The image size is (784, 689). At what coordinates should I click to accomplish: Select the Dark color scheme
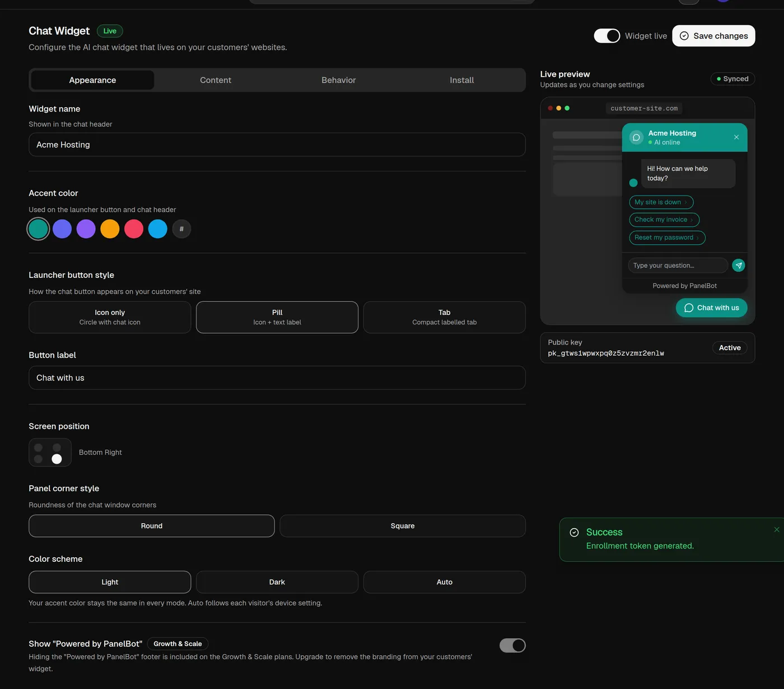pos(277,582)
